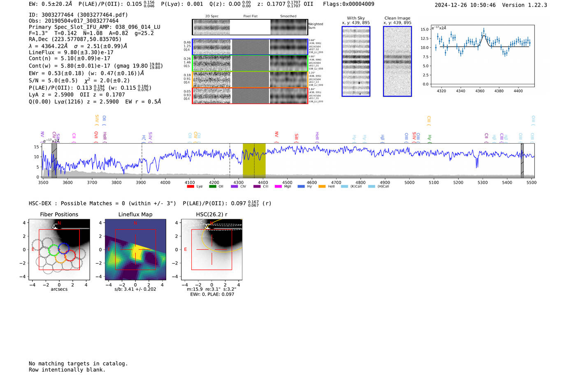
Task: Click the 'm:15.9 re:3.1" s:3.2"' caption
Action: (211, 289)
